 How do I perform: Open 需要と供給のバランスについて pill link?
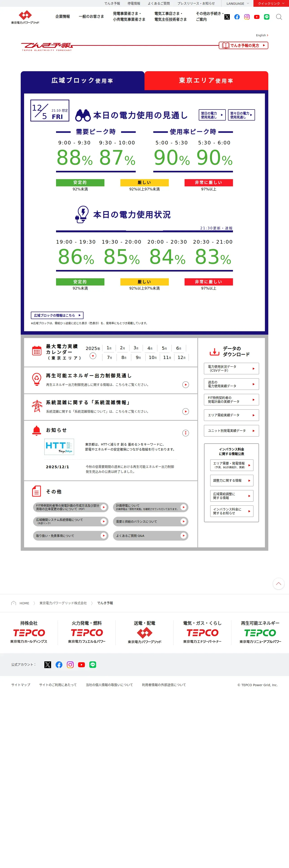tap(150, 522)
